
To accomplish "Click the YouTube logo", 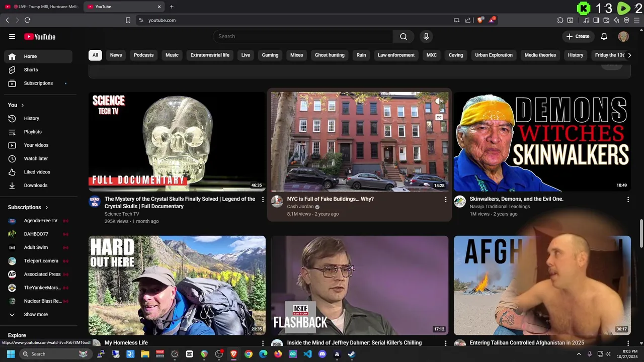I will point(40,37).
